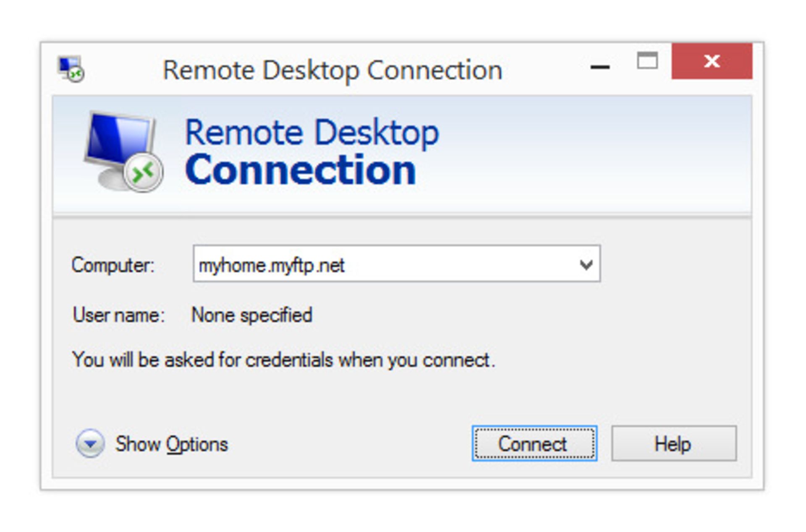Click the credentials notice message
The height and width of the screenshot is (532, 806).
pos(284,360)
